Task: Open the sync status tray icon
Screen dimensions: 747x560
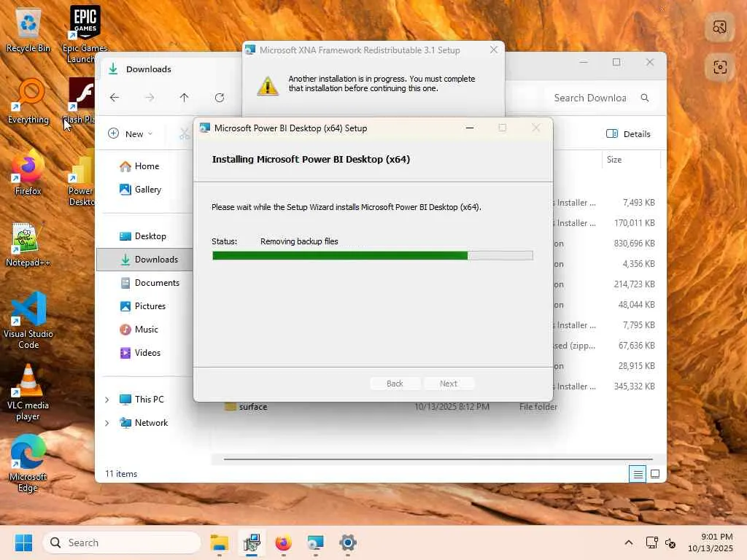Action: click(670, 542)
